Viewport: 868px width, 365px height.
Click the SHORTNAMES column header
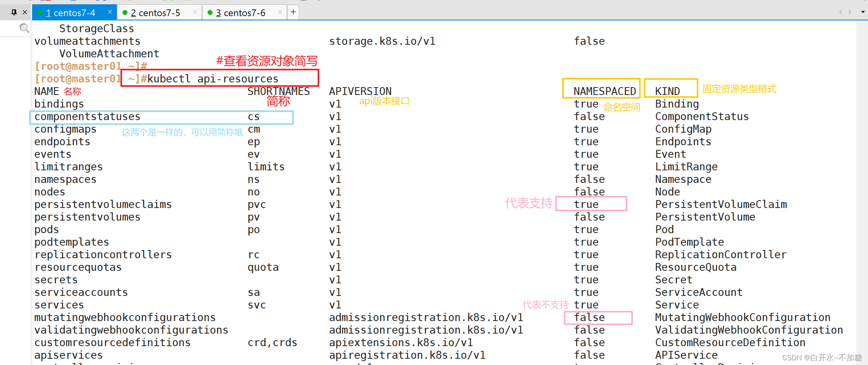click(279, 91)
